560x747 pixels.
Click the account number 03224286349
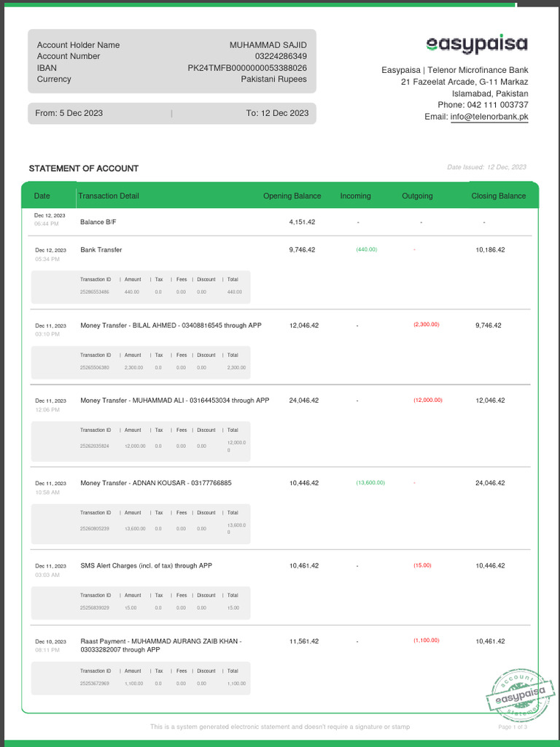coord(281,56)
